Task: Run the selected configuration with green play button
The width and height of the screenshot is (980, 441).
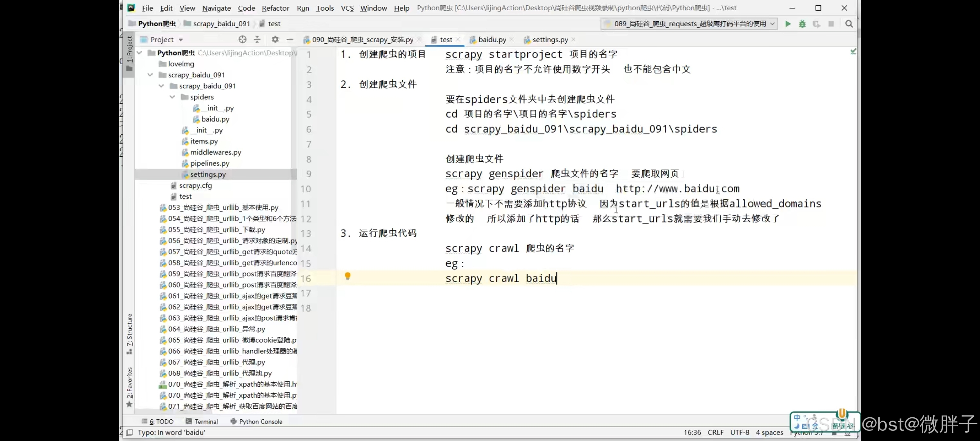Action: (788, 24)
